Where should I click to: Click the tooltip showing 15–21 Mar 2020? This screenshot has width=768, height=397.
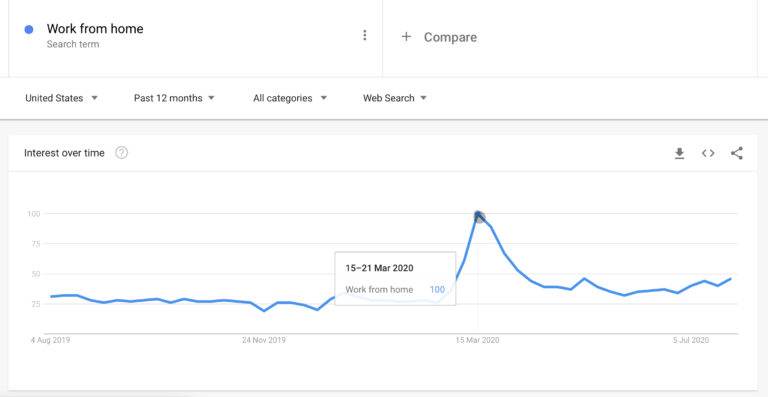tap(395, 279)
